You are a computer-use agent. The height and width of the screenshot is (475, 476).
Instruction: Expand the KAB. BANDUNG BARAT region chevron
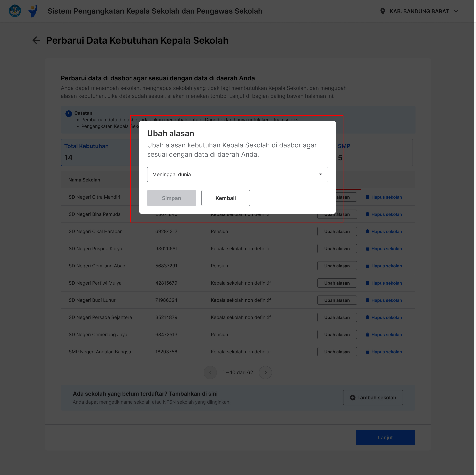coord(456,11)
